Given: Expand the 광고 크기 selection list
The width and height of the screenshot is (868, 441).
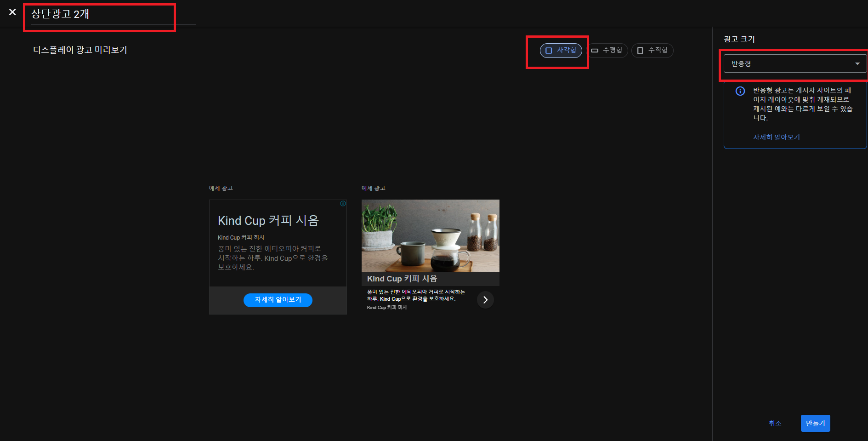Looking at the screenshot, I should click(x=795, y=63).
